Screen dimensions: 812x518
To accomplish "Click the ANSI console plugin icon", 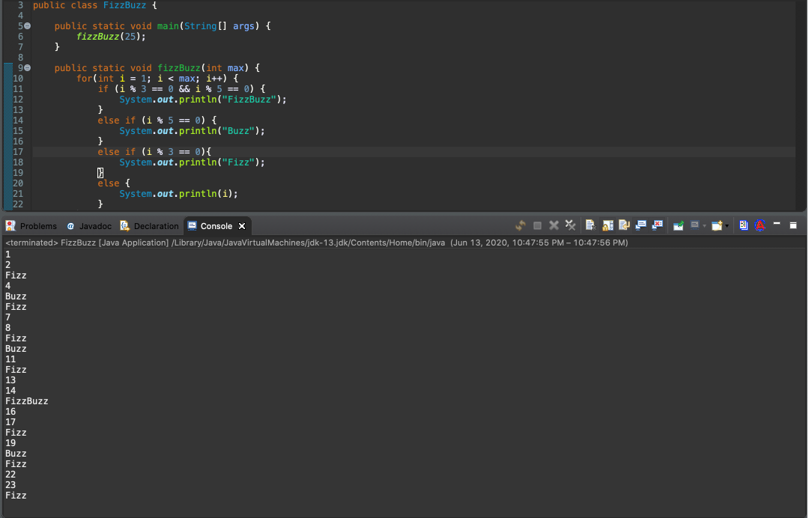I will 760,225.
